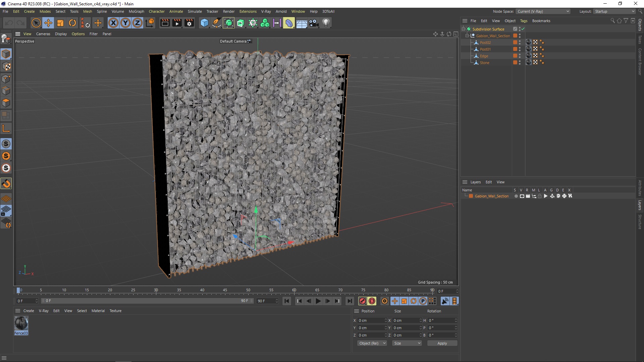Viewport: 644px width, 362px height.
Task: Open Edit Render Settings
Action: (x=189, y=23)
